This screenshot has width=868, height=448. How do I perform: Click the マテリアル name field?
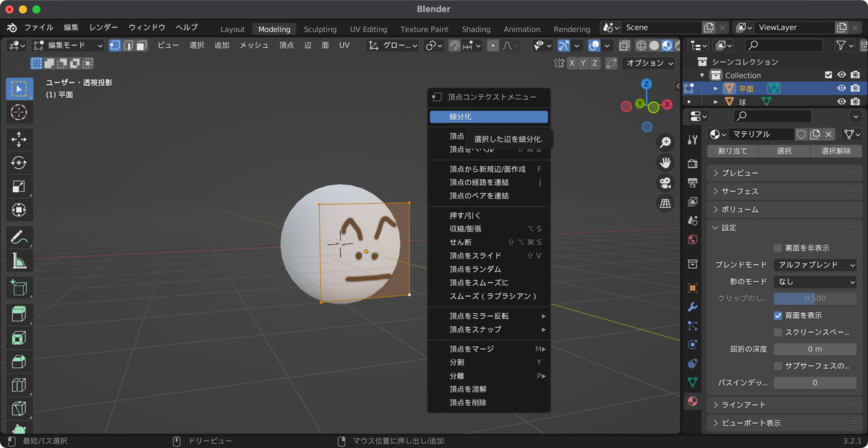pyautogui.click(x=761, y=134)
